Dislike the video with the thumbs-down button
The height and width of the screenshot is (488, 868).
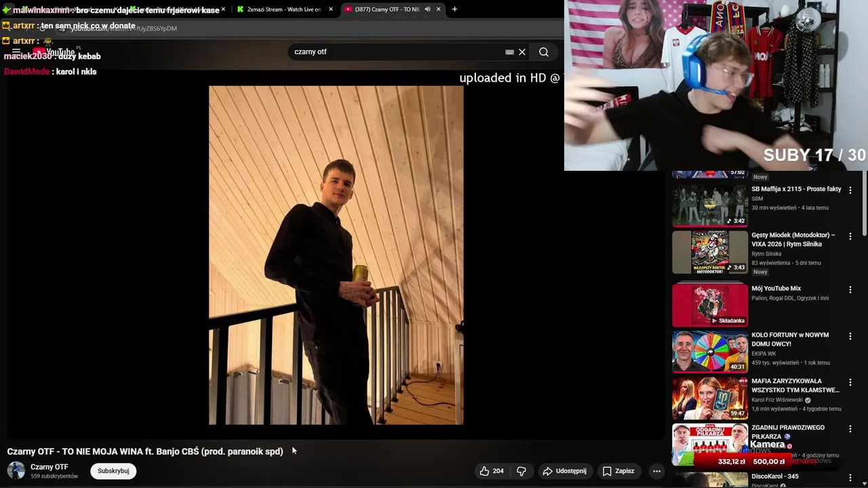pos(521,471)
